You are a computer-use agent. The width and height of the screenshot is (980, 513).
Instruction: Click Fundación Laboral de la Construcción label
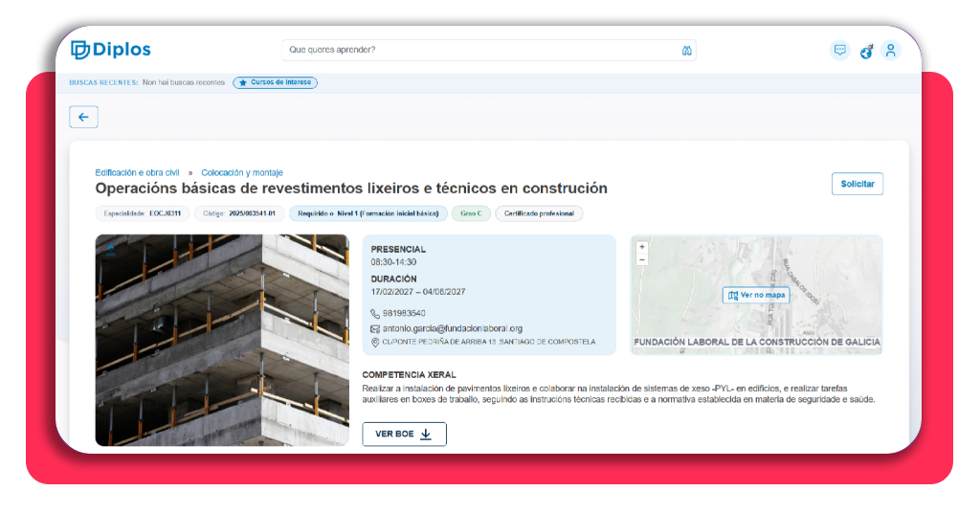pyautogui.click(x=757, y=343)
